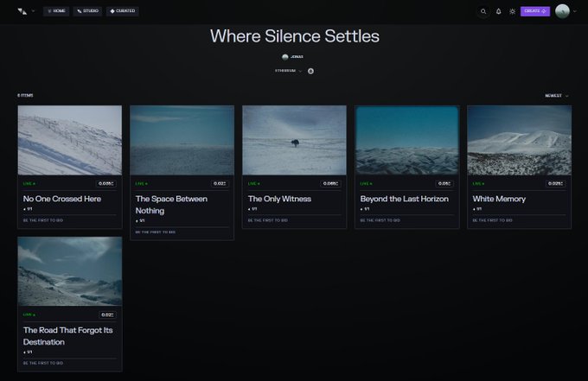The height and width of the screenshot is (381, 588).
Task: Open the Studio tab
Action: (x=87, y=11)
